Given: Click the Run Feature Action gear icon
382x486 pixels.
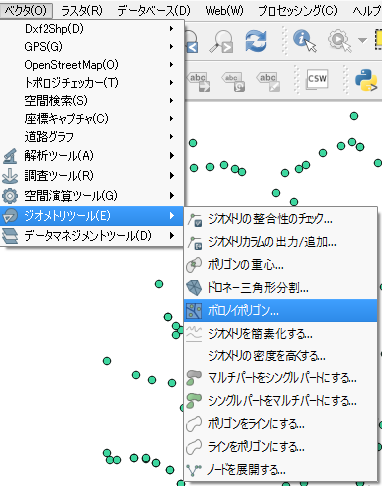Looking at the screenshot, I should coord(340,41).
